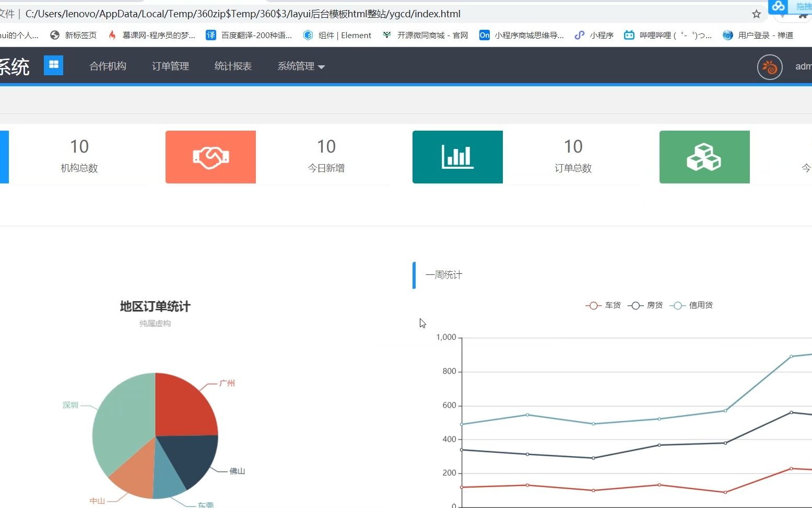
Task: Open the 百度翻译 bookmark
Action: [x=249, y=35]
